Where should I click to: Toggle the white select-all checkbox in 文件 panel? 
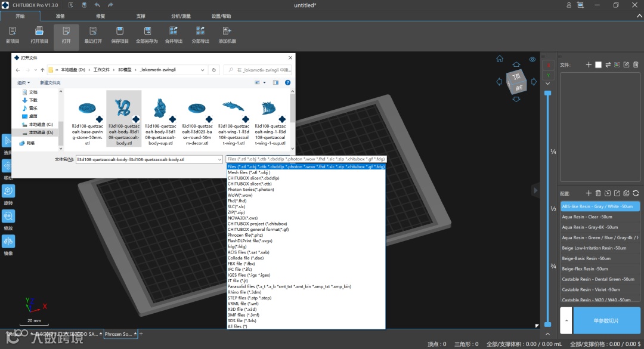pos(598,64)
